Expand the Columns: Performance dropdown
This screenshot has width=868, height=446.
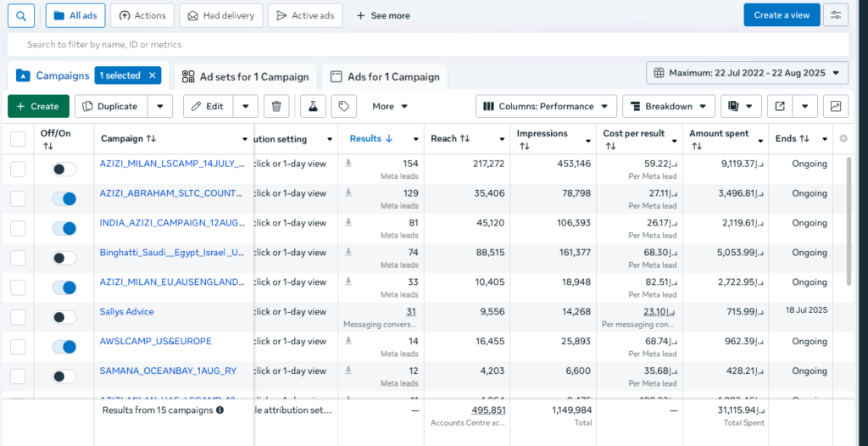point(546,106)
